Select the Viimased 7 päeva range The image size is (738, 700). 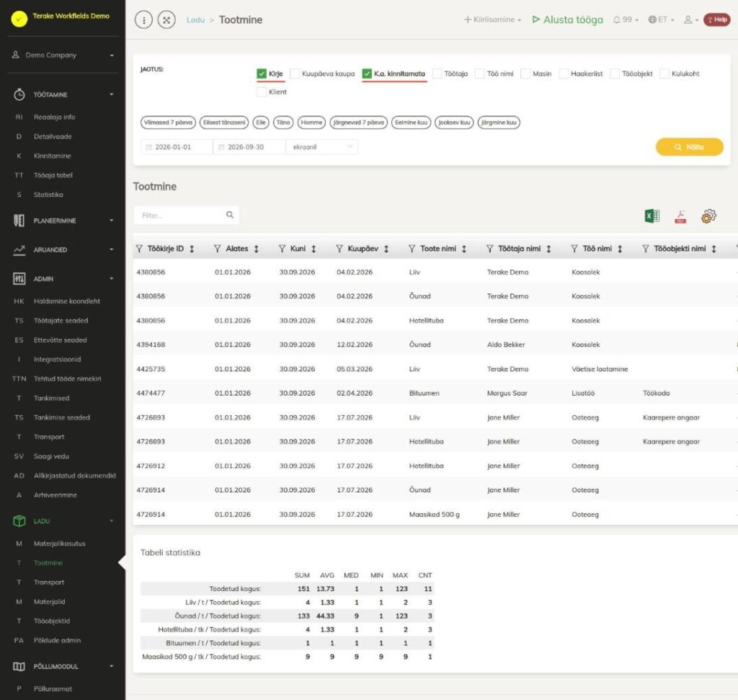click(168, 123)
